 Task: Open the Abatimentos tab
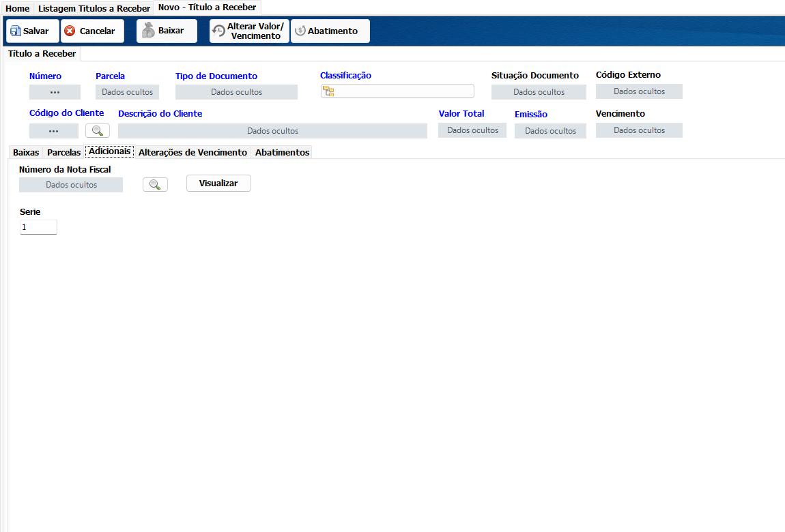tap(283, 153)
